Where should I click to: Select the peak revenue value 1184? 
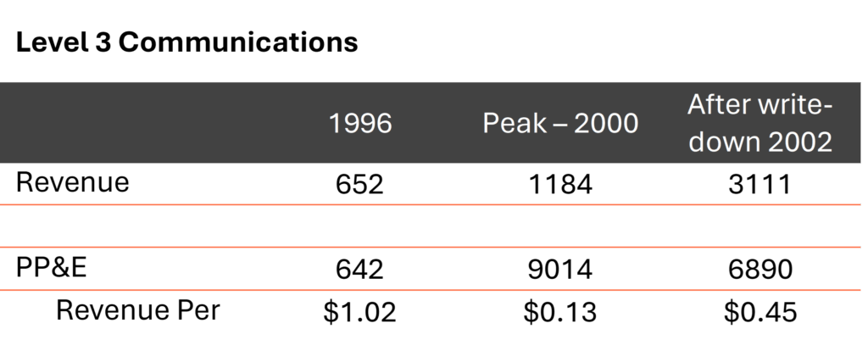pyautogui.click(x=560, y=185)
